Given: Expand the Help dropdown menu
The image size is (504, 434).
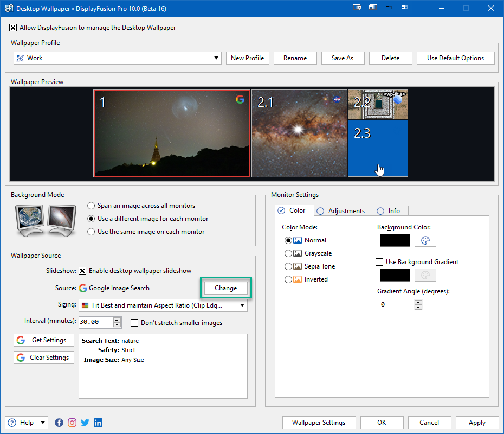Looking at the screenshot, I should coord(43,423).
